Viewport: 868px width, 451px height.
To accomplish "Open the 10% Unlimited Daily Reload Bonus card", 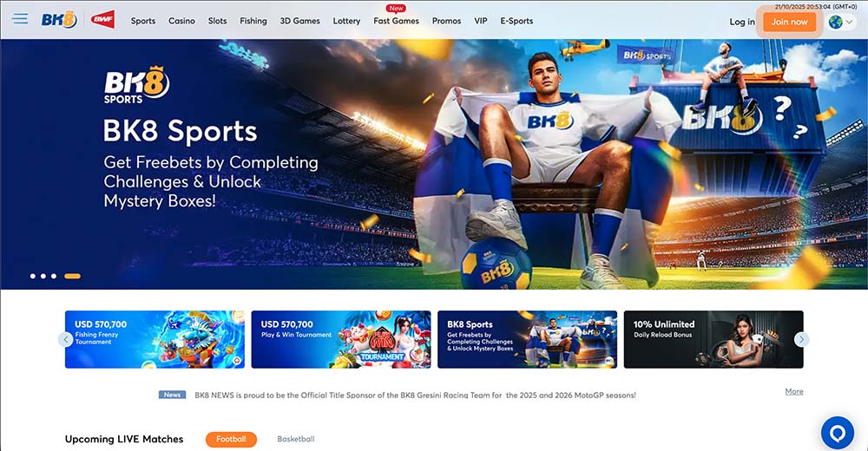I will [713, 339].
